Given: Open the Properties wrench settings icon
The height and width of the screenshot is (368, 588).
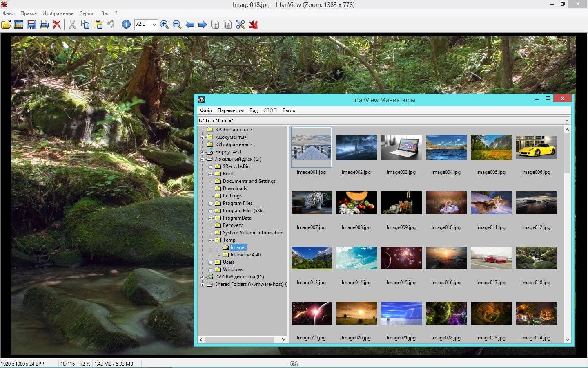Looking at the screenshot, I should [x=241, y=25].
